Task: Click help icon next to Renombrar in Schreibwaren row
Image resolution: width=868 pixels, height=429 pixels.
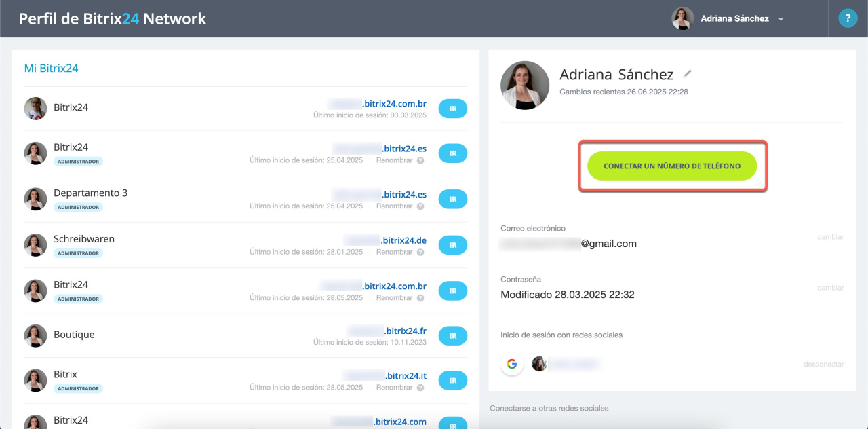Action: pos(420,252)
